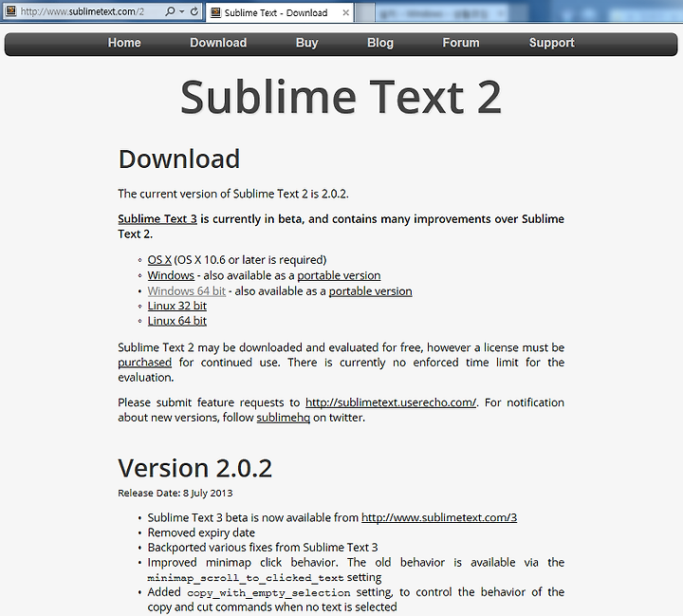Open Buy in the navigation bar
Image resolution: width=683 pixels, height=616 pixels.
pyautogui.click(x=307, y=43)
